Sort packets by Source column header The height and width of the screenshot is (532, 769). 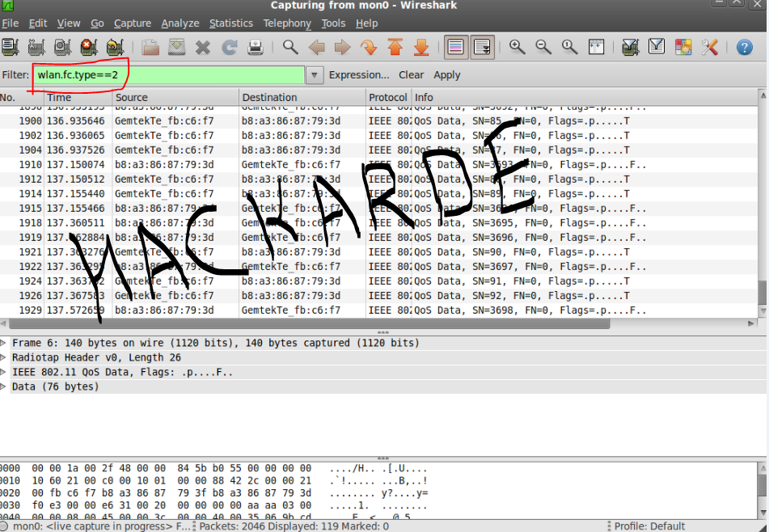coord(175,97)
